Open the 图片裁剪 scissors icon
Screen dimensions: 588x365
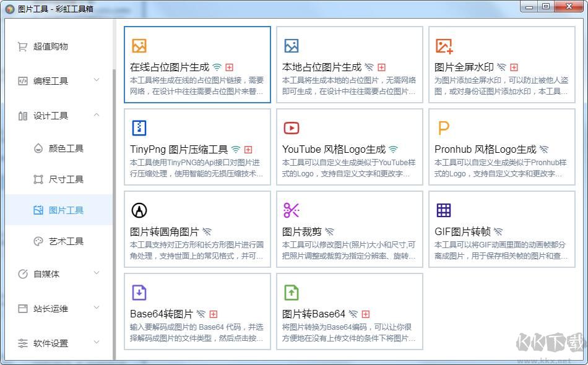pos(292,210)
